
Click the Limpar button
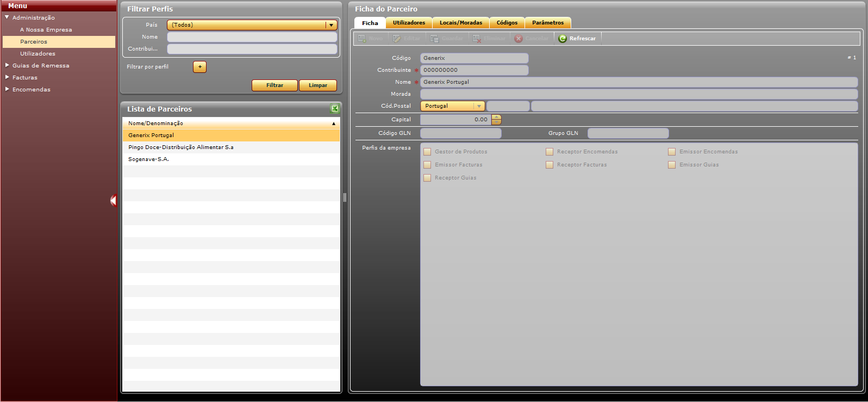(318, 85)
